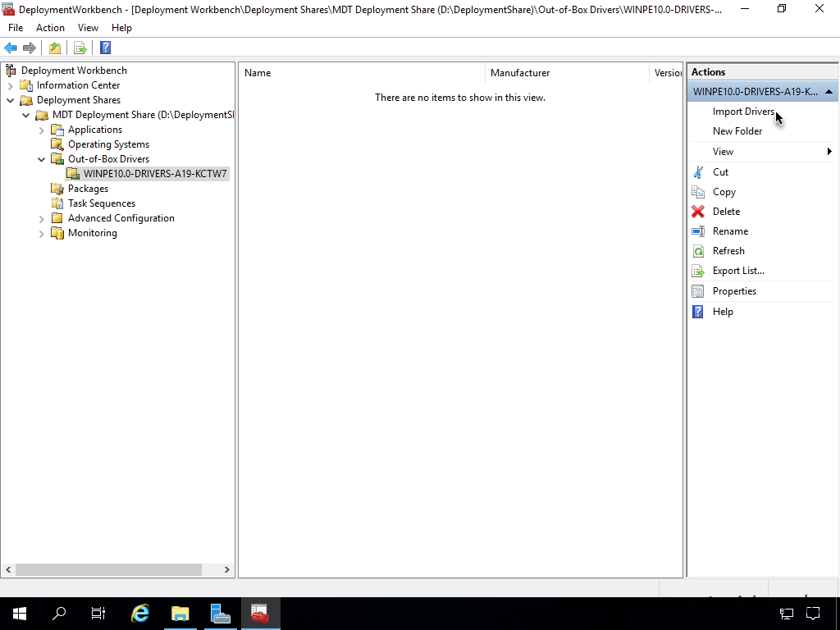Screen dimensions: 840x630
Task: Expand the Information Center node
Action: [x=10, y=85]
